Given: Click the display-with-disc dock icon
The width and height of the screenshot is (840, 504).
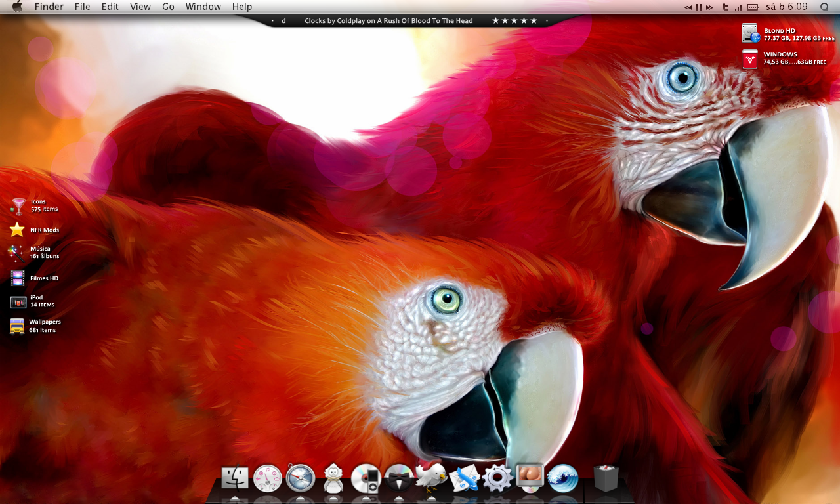Looking at the screenshot, I should (530, 477).
